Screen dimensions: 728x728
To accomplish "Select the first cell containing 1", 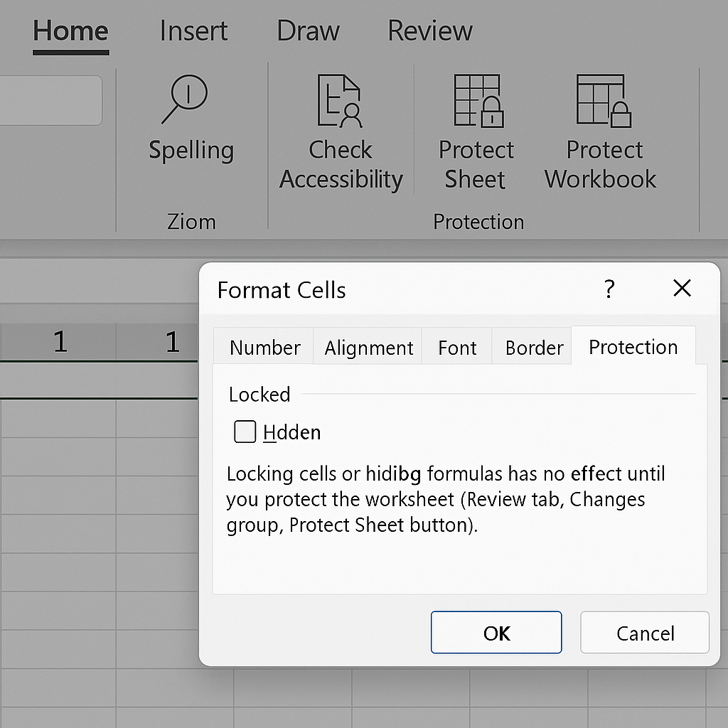I will (x=58, y=342).
